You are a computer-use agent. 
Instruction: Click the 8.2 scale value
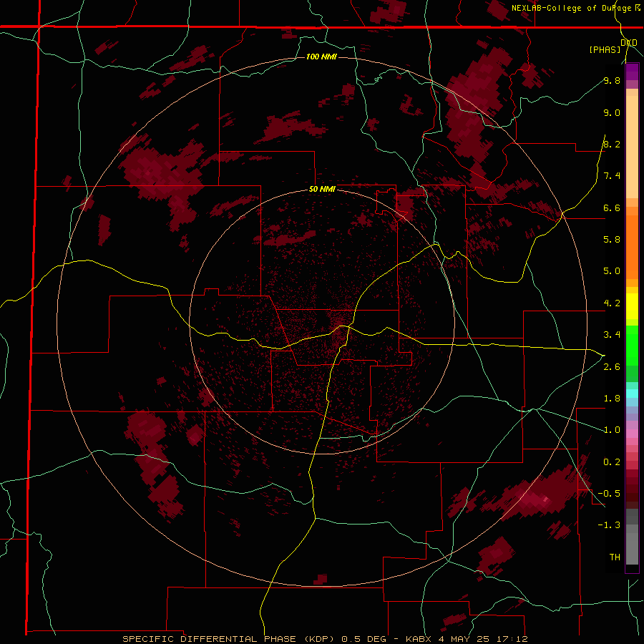612,144
